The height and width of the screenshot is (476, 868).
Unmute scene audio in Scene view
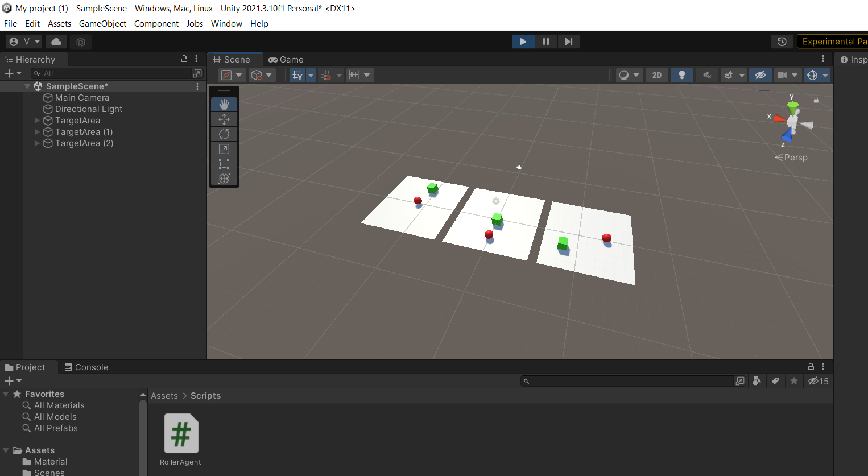click(706, 74)
